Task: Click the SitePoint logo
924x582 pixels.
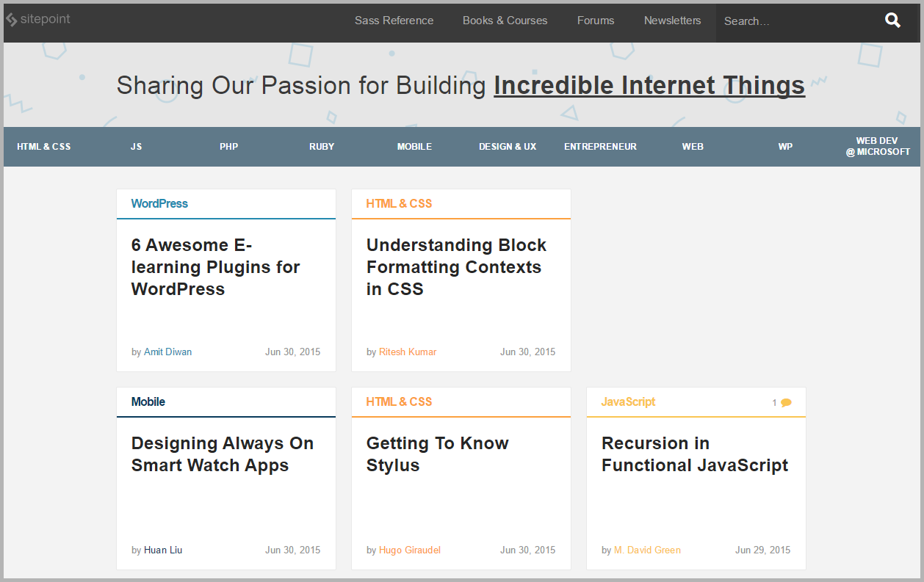Action: coord(37,20)
